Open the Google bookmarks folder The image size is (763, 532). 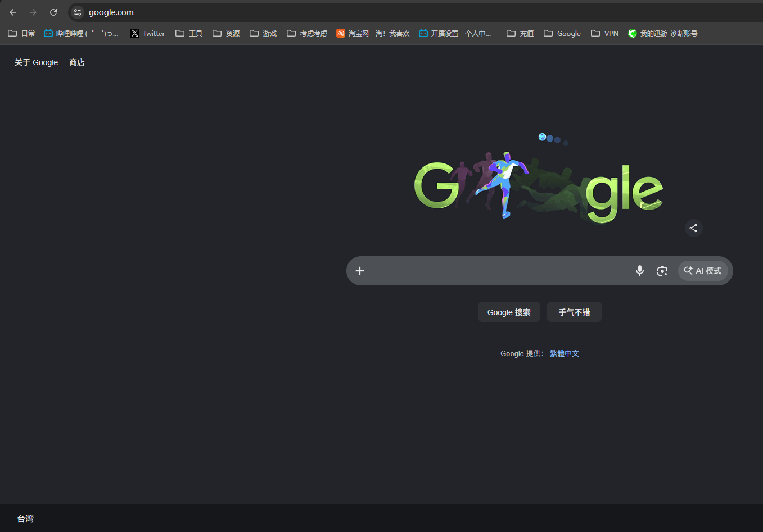[x=562, y=34]
